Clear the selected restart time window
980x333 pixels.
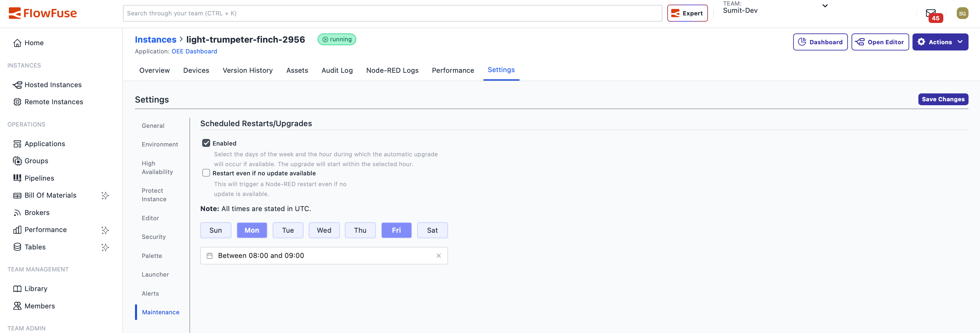438,255
